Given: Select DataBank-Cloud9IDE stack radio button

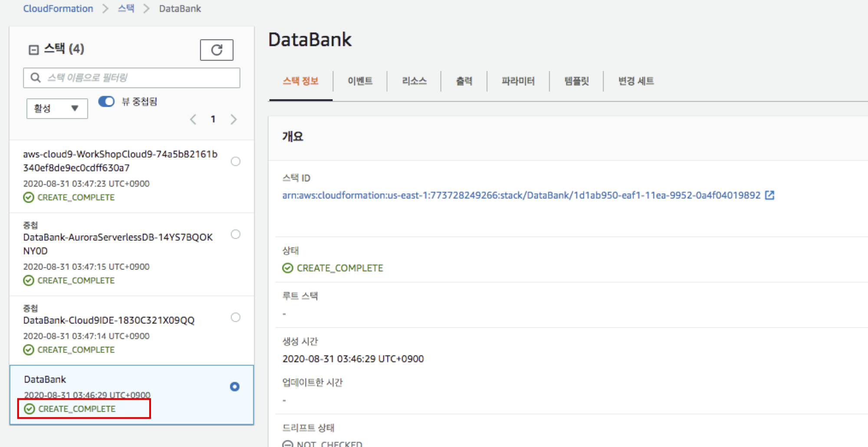Looking at the screenshot, I should (235, 318).
